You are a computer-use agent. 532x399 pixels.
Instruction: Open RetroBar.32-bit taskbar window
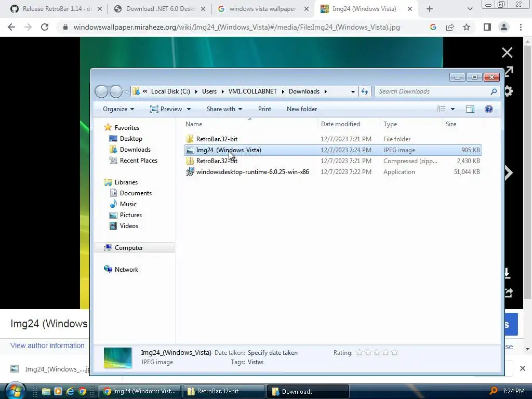tap(224, 391)
